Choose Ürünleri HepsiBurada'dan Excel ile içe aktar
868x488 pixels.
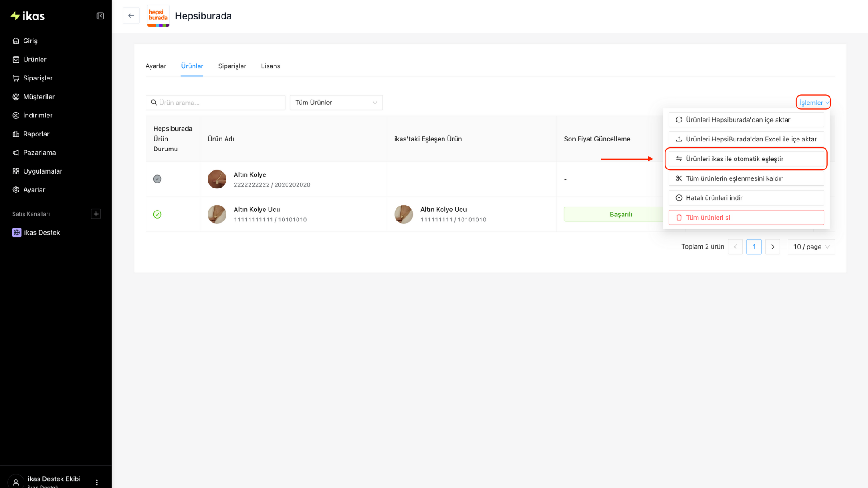point(746,139)
